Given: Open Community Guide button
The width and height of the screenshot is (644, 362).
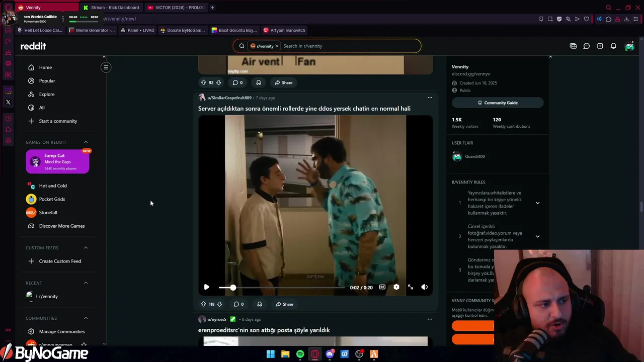Looking at the screenshot, I should [x=498, y=103].
